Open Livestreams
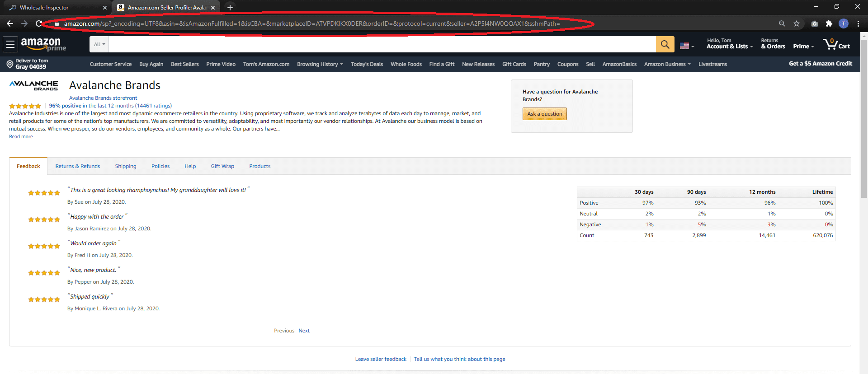The image size is (868, 374). point(713,64)
